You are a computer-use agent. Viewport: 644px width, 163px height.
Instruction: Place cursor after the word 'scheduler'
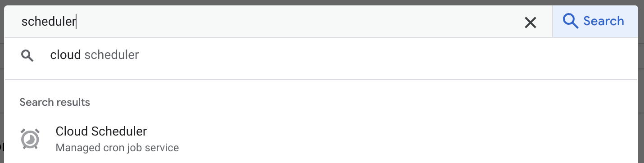(x=76, y=22)
